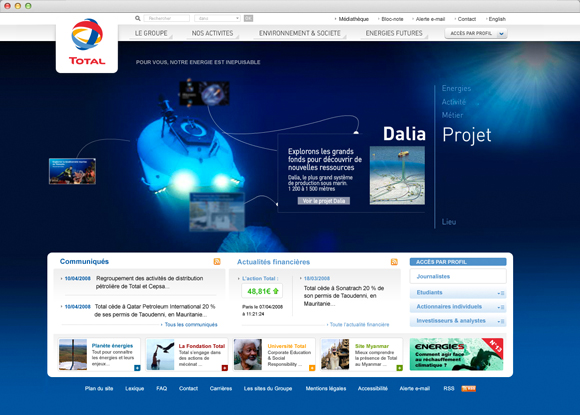
Task: Expand the Etudiants profile row
Action: point(458,293)
